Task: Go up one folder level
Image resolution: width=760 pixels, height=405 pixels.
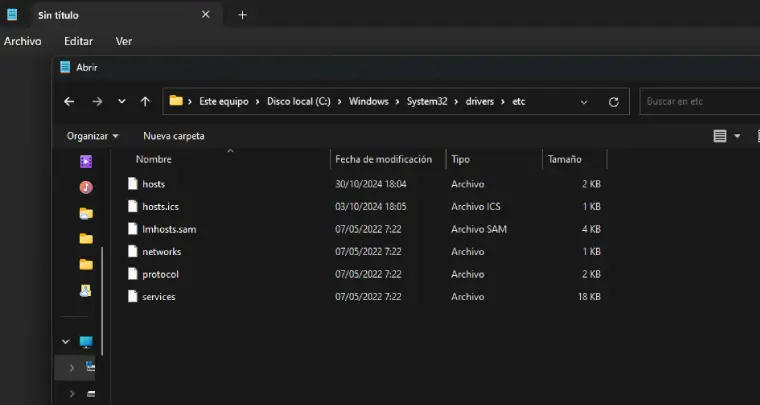Action: [145, 102]
